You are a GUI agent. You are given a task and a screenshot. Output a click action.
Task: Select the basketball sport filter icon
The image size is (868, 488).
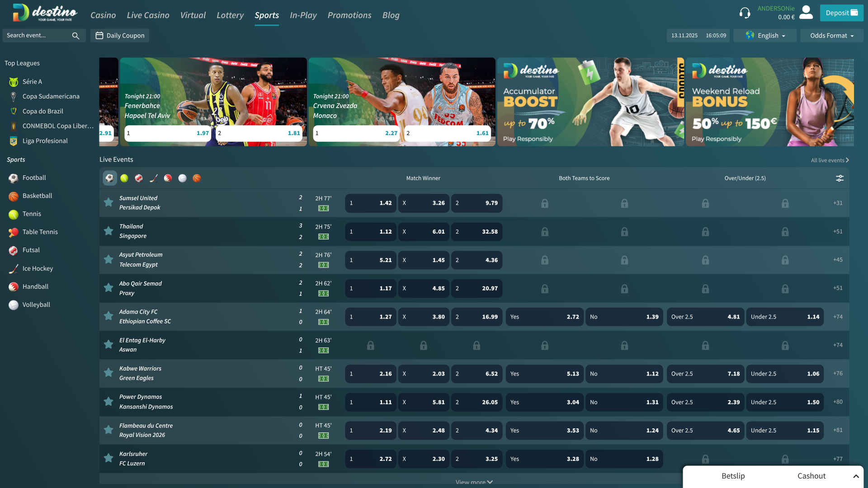coord(197,178)
